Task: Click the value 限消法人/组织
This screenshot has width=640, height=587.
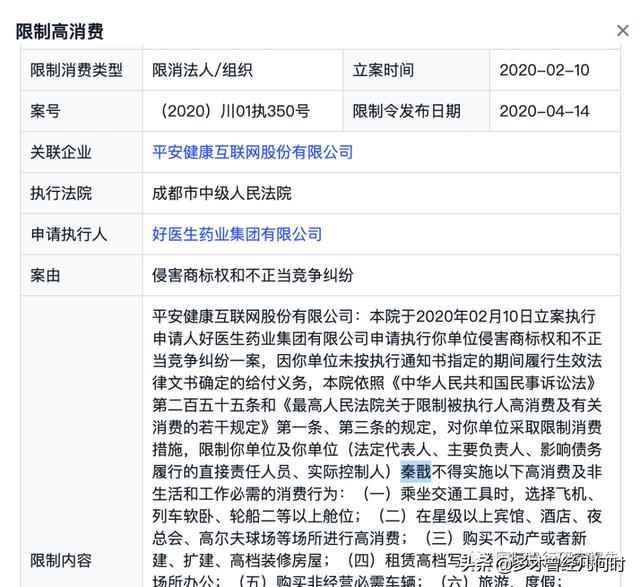Action: pos(202,70)
